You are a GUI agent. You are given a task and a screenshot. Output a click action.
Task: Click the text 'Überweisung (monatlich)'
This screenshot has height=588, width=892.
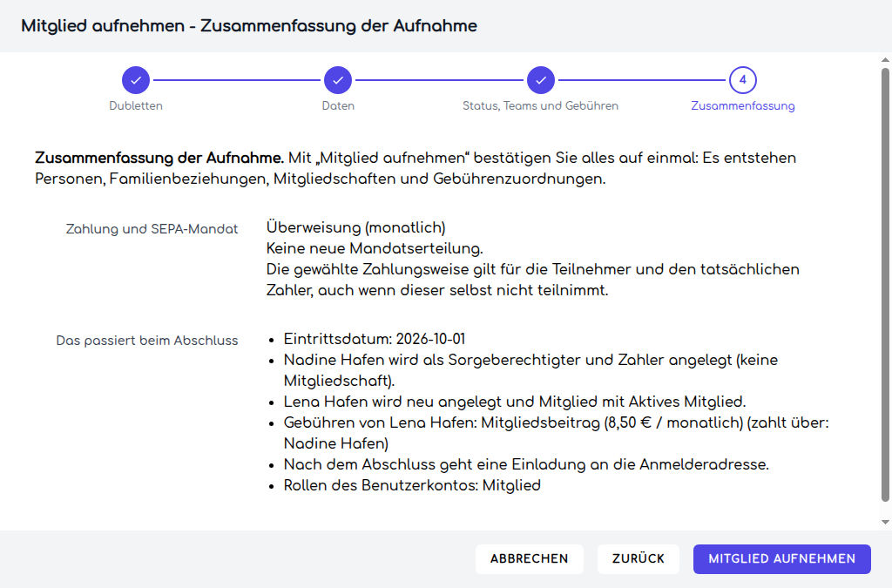[x=356, y=227]
